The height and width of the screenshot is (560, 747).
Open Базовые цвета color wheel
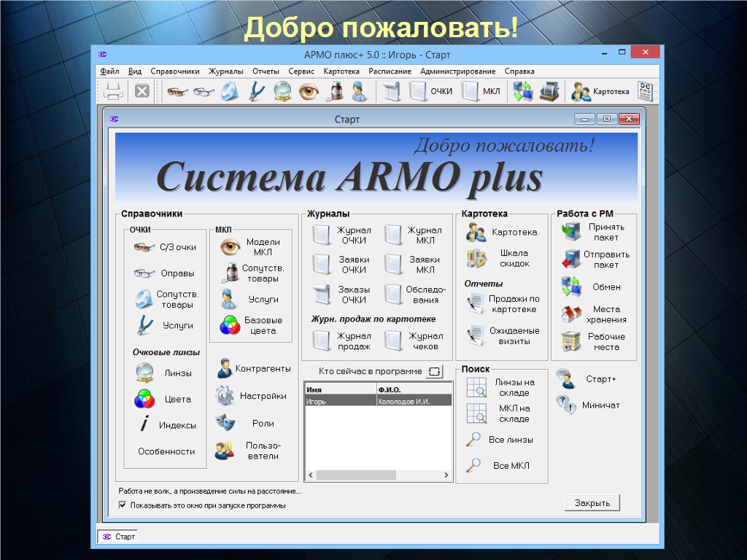click(x=231, y=325)
